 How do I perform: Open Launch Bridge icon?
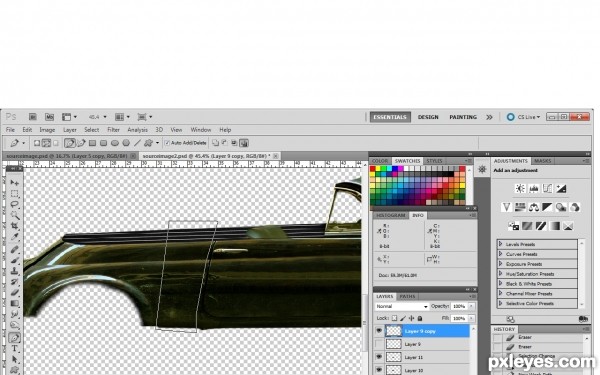(x=33, y=117)
